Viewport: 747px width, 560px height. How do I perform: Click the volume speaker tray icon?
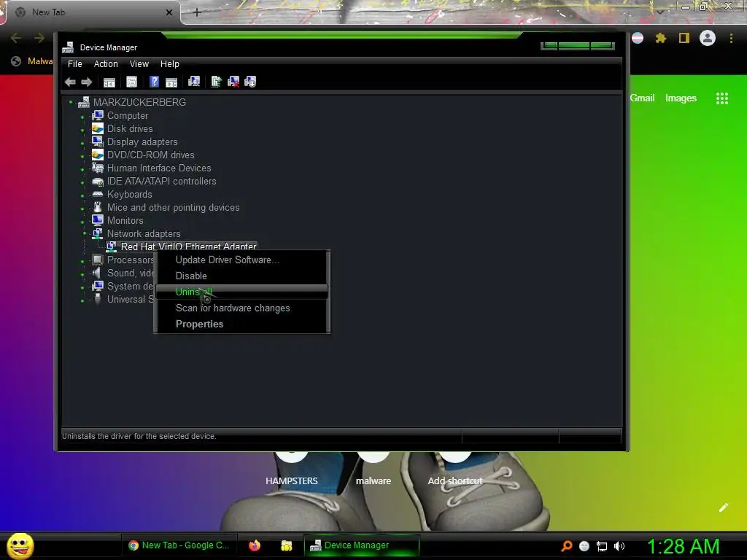click(619, 546)
